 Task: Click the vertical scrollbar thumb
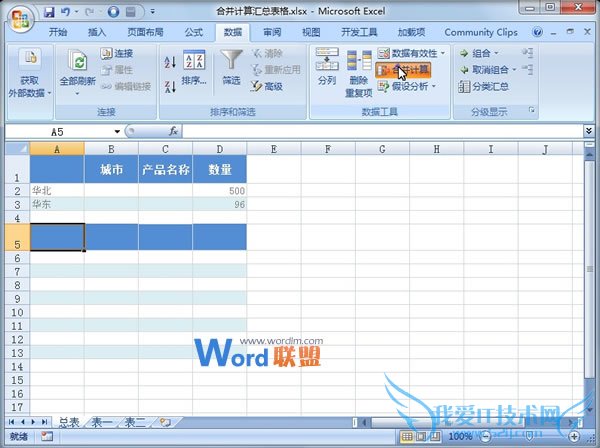coord(589,268)
